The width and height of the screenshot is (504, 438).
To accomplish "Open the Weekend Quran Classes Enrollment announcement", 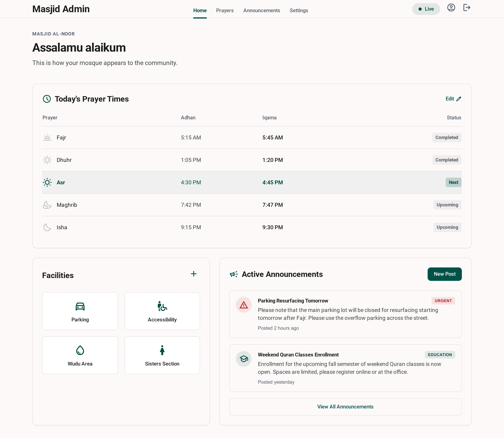I will pyautogui.click(x=345, y=368).
